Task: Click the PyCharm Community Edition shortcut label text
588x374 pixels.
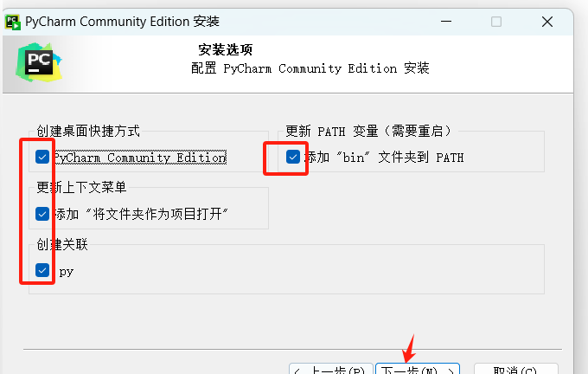Action: point(140,158)
